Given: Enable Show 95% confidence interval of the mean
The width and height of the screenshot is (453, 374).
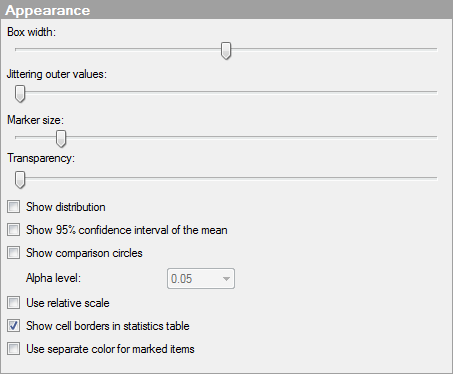Looking at the screenshot, I should [14, 230].
